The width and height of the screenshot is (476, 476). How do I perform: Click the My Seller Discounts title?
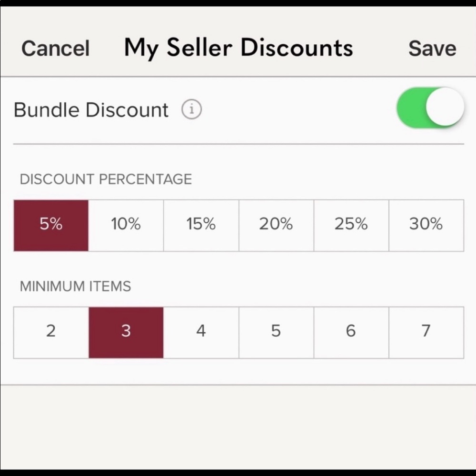click(238, 49)
